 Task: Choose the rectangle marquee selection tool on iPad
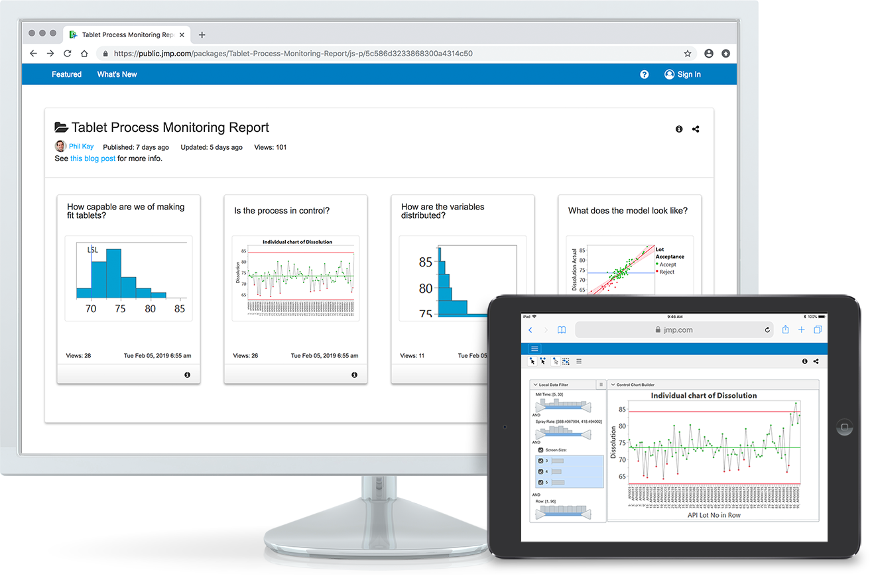(566, 361)
